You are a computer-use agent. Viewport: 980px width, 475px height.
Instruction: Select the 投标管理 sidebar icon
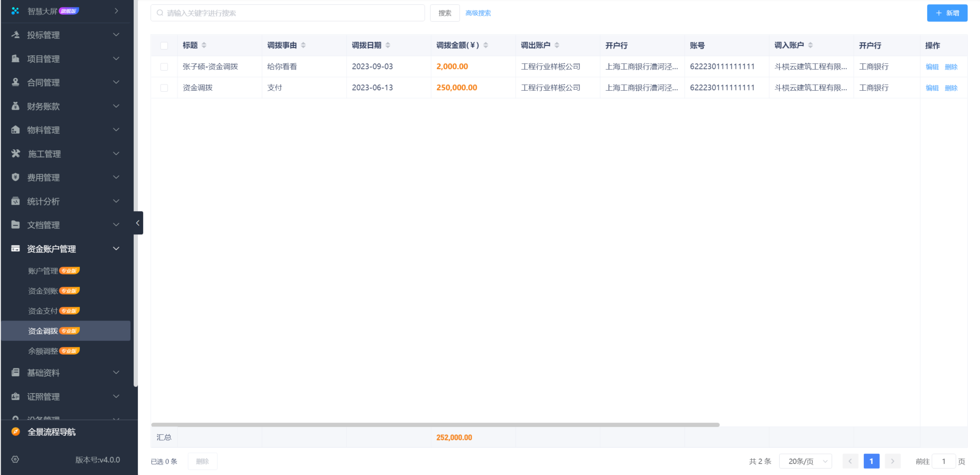coord(14,34)
